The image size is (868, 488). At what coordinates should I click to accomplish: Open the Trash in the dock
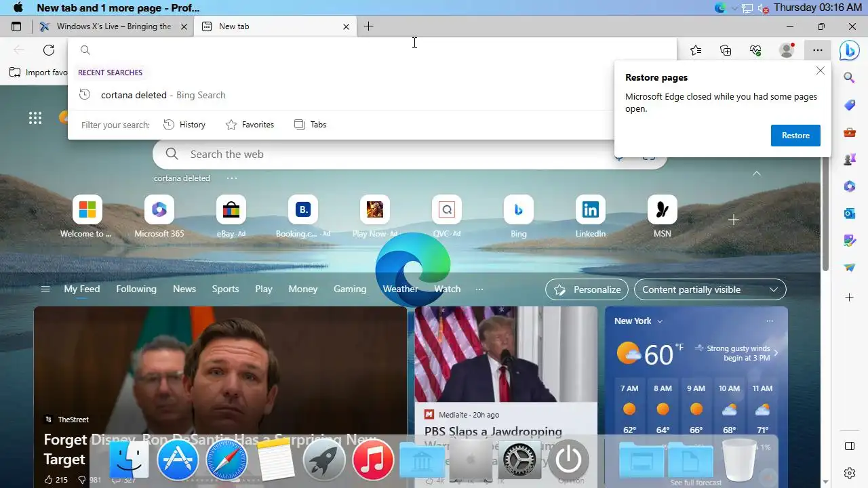[x=739, y=461]
